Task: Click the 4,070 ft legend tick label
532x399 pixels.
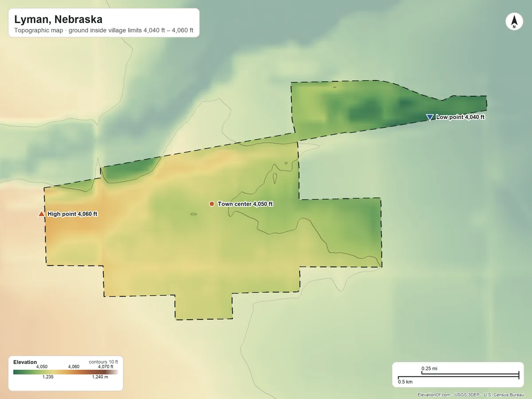Action: [x=106, y=367]
